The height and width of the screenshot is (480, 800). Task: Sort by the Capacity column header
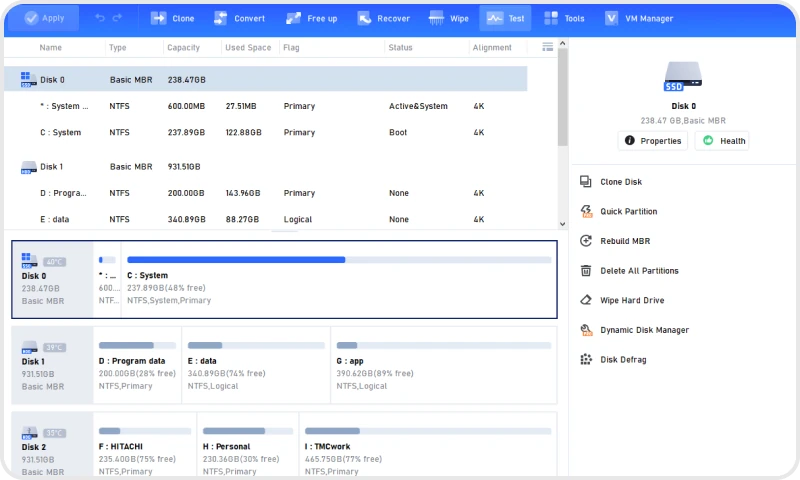point(183,47)
